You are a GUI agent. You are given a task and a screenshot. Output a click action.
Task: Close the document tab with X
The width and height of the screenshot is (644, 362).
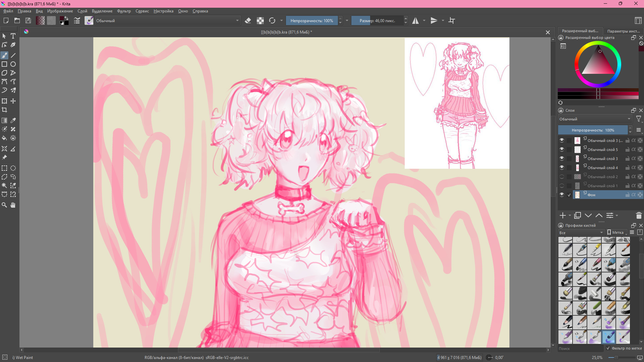[548, 32]
